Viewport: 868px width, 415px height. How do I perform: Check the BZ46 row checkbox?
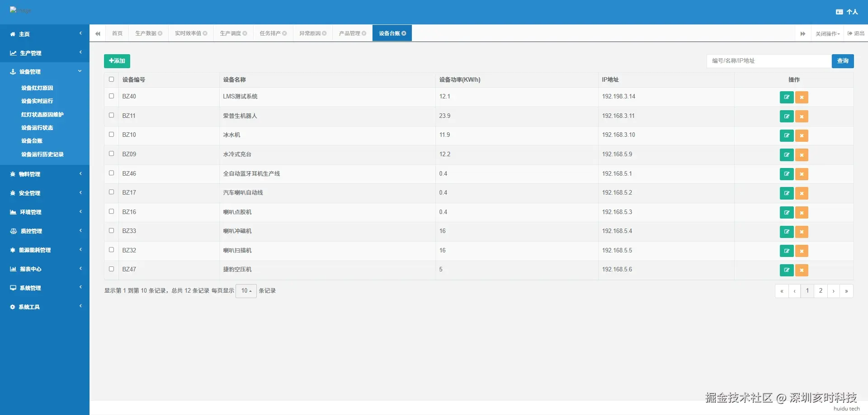(111, 173)
